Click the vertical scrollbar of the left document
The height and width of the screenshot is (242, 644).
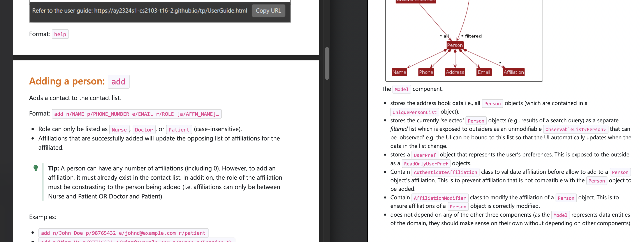point(327,63)
